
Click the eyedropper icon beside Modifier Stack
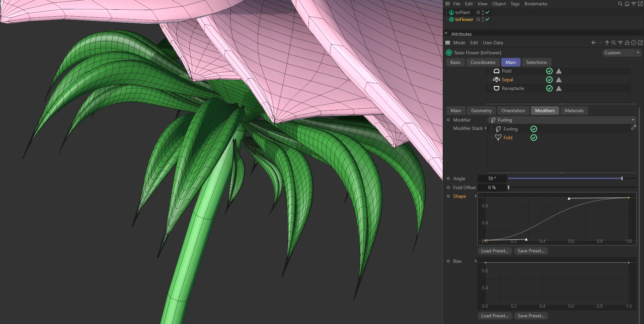(x=634, y=128)
